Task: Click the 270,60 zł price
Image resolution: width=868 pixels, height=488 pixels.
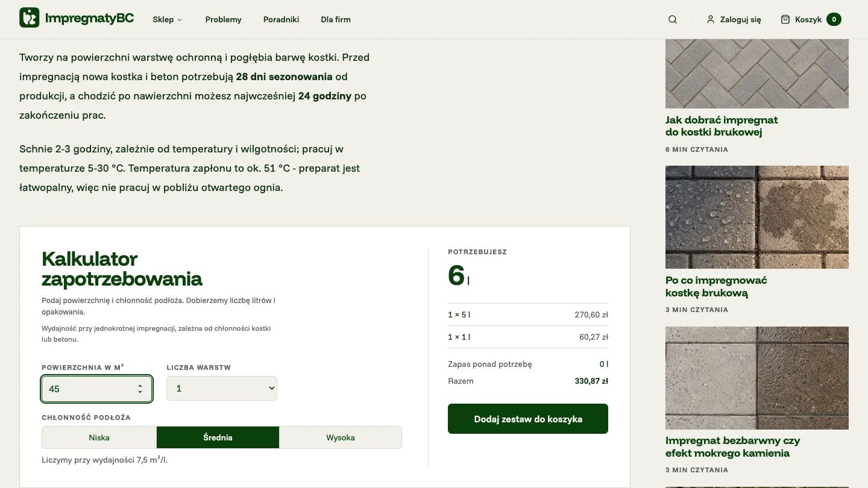Action: 591,314
